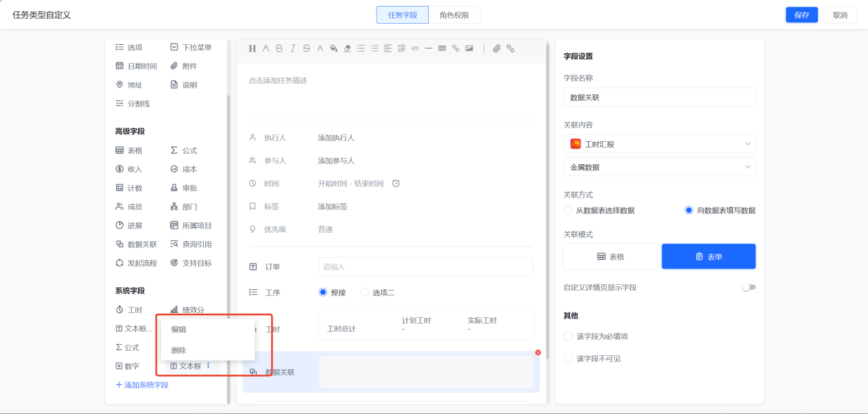Viewport: 868px width, 414px height.
Task: Adjust line height from editor toolbar
Action: (x=401, y=48)
